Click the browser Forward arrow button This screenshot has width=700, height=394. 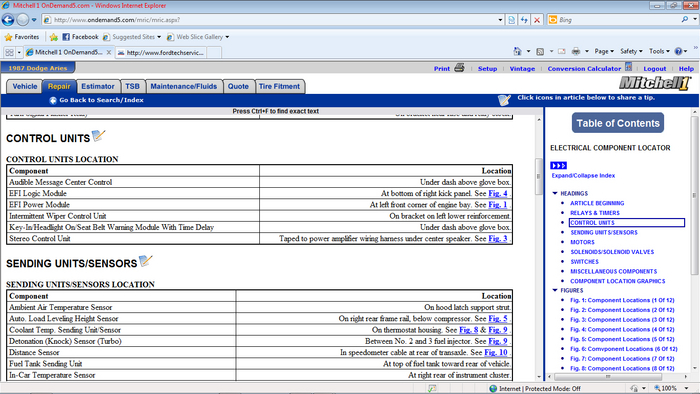pyautogui.click(x=23, y=20)
